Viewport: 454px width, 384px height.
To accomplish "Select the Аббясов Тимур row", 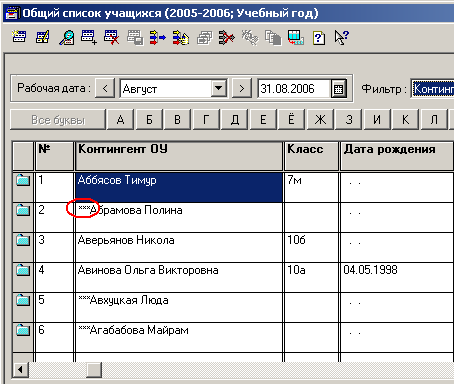I will pos(179,187).
